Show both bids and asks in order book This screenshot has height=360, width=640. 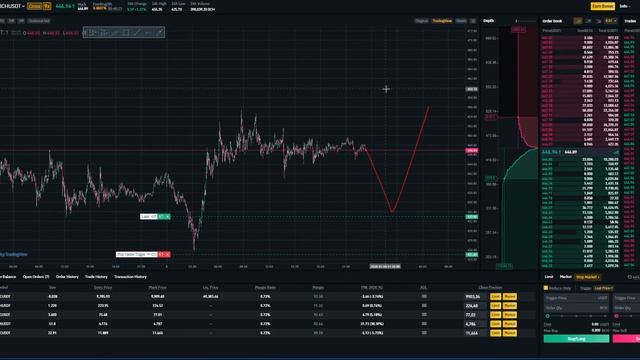tap(578, 21)
